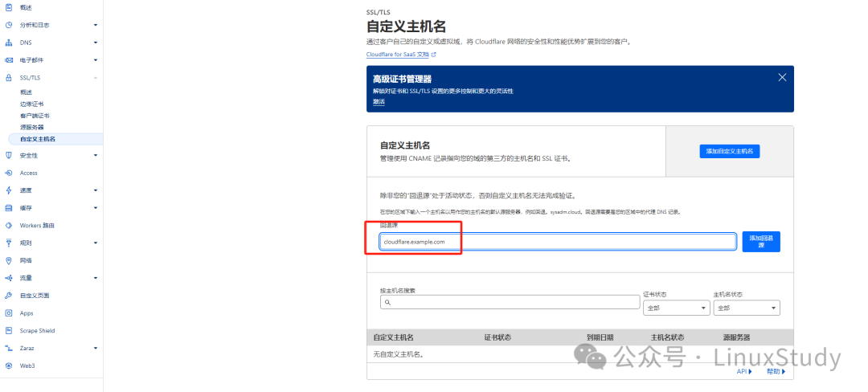Click the DNS sidebar icon

click(x=9, y=43)
